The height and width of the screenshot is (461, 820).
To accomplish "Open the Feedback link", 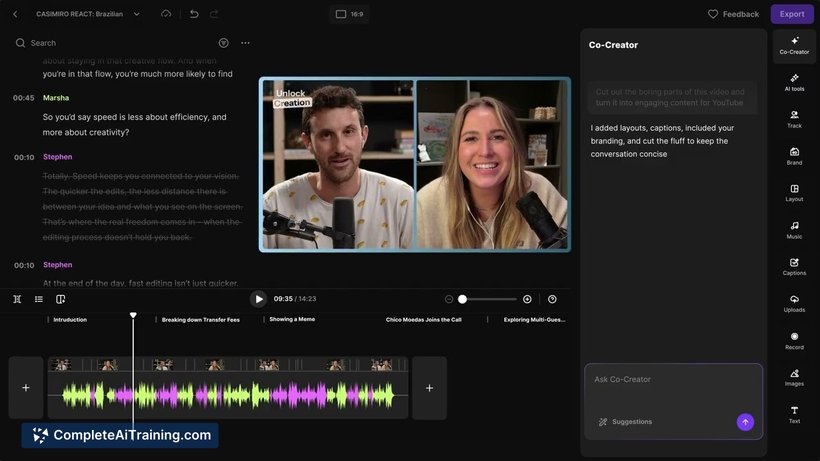I will (x=733, y=14).
